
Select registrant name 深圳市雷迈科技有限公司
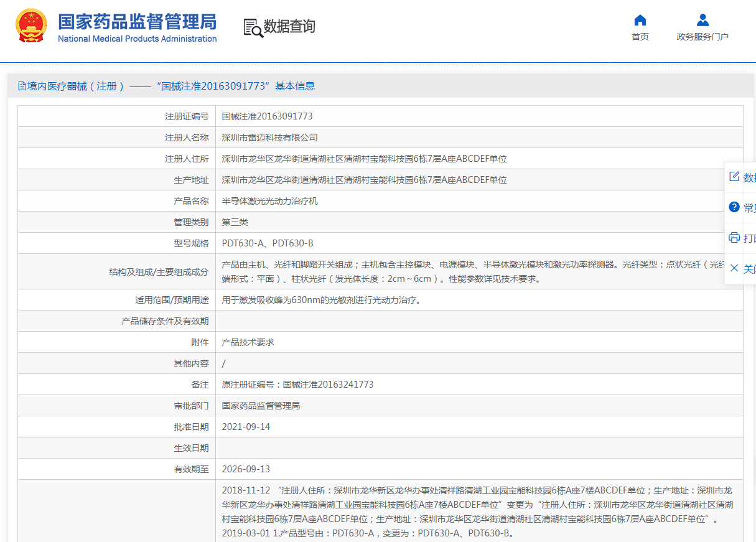click(270, 138)
